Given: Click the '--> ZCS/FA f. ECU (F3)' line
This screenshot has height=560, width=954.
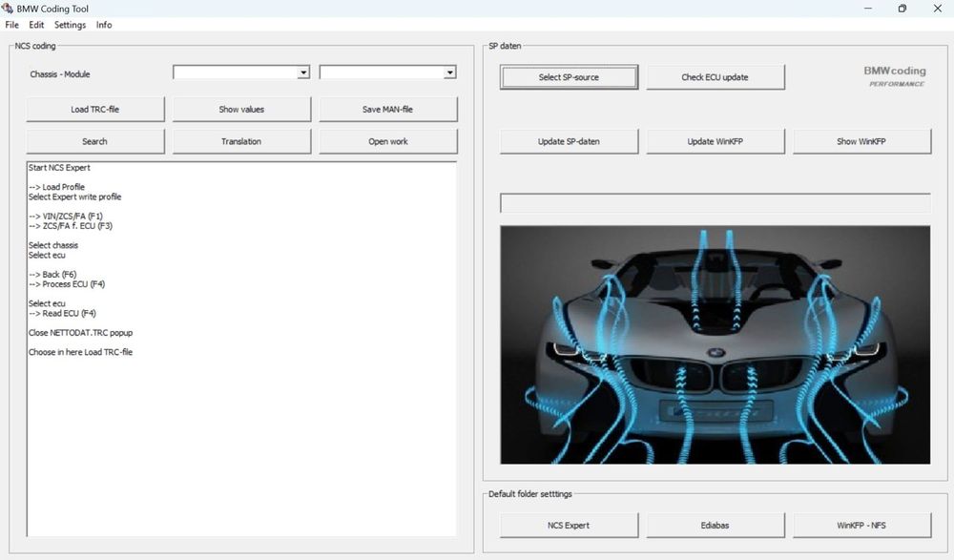Looking at the screenshot, I should coord(71,226).
